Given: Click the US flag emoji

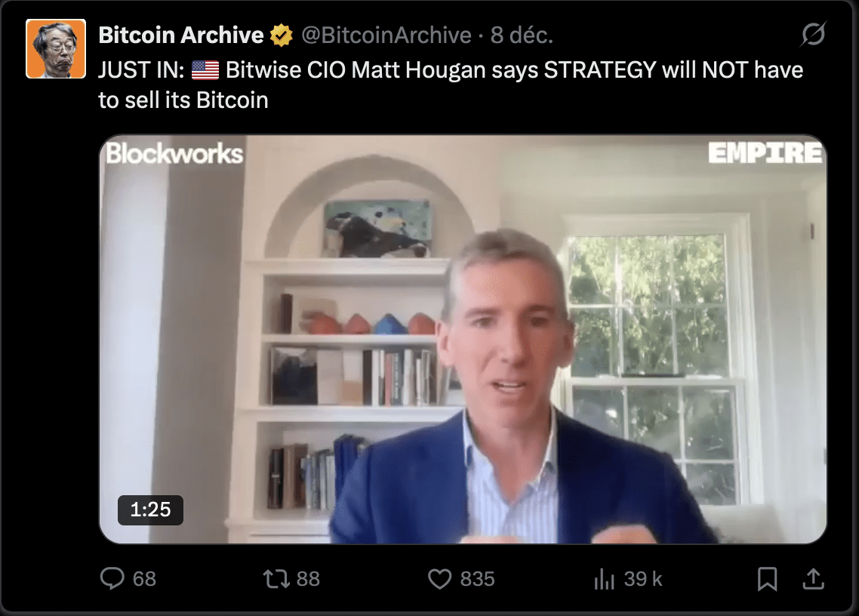Looking at the screenshot, I should [x=205, y=70].
